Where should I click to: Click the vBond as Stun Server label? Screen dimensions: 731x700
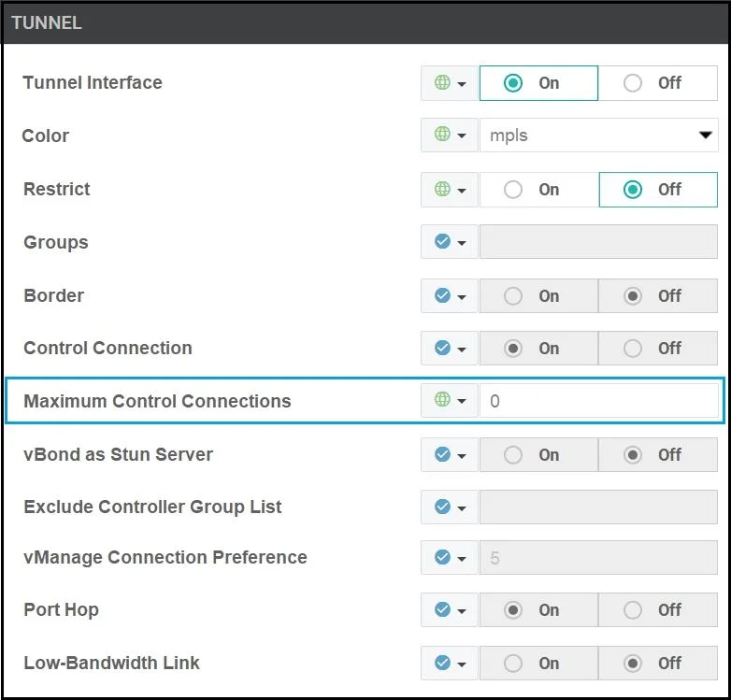pos(118,454)
